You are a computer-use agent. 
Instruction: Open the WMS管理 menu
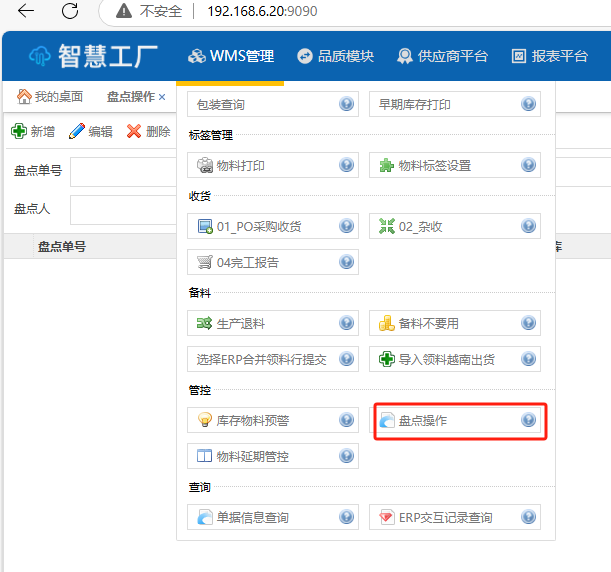tap(230, 56)
